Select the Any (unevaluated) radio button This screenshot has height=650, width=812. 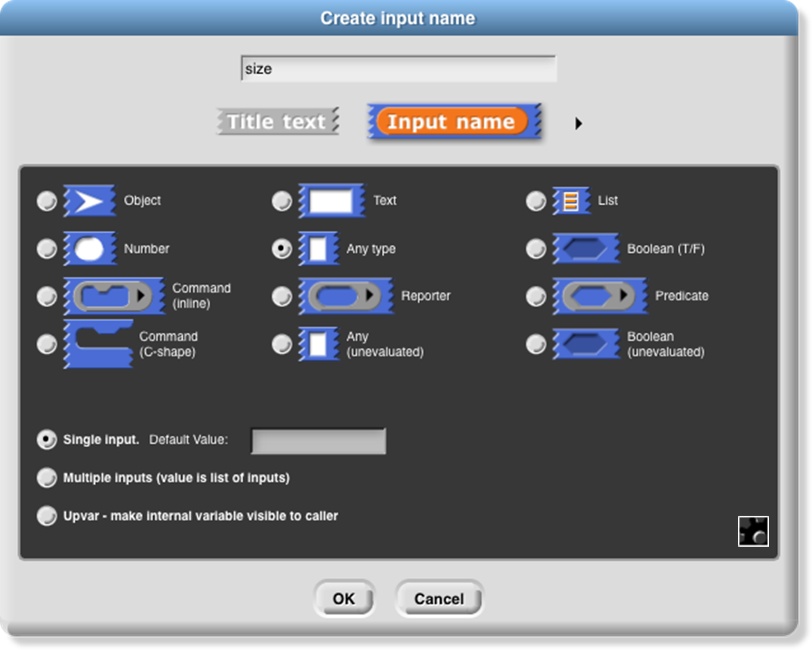(x=282, y=344)
